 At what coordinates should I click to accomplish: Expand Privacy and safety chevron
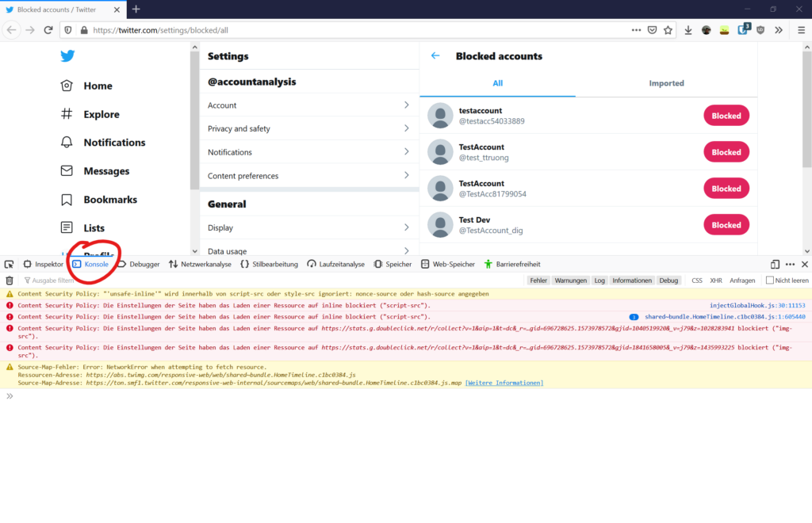(407, 128)
